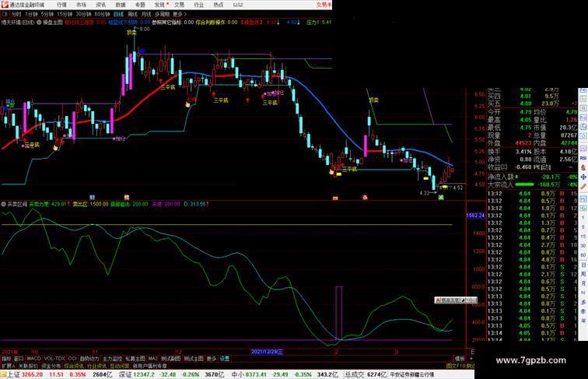Open the 行业资讯 tab
The height and width of the screenshot is (379, 588).
(96, 366)
